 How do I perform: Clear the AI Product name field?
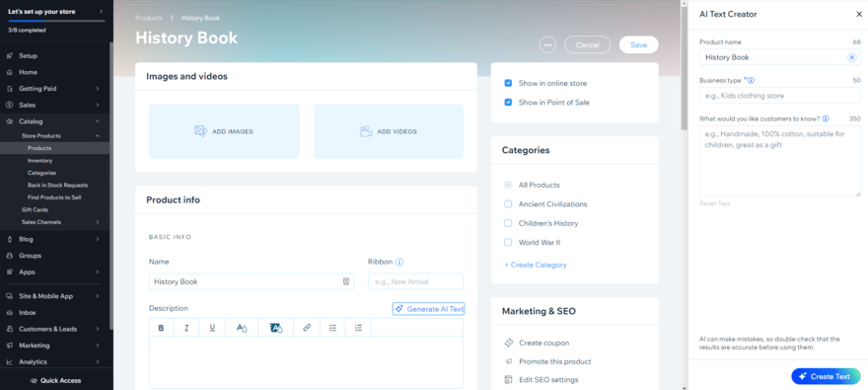[x=852, y=57]
